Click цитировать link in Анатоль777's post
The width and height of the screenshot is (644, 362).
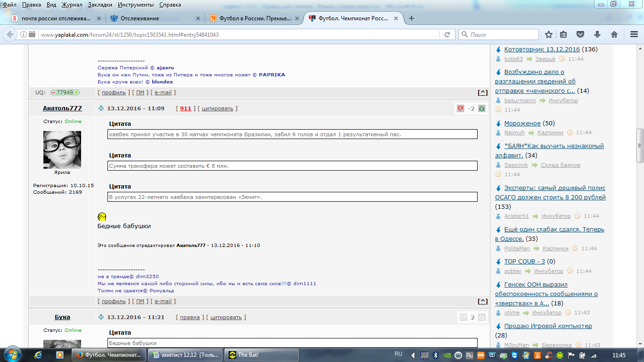pos(217,108)
